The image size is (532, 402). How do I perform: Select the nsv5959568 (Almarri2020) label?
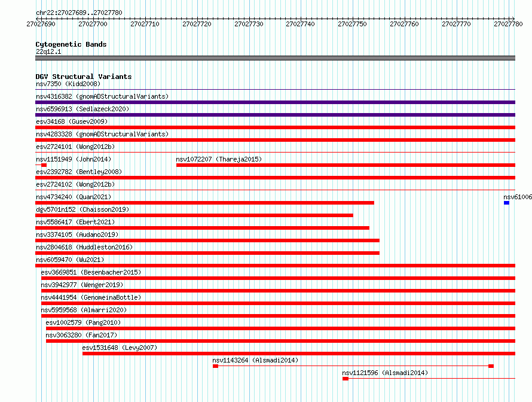pyautogui.click(x=84, y=310)
